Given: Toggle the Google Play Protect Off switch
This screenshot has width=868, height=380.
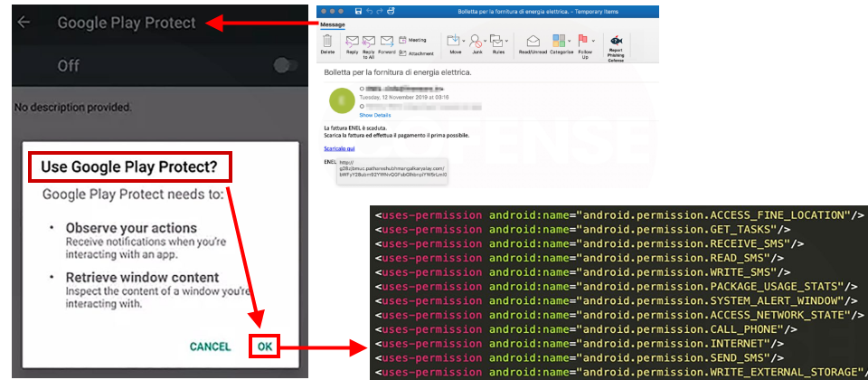Looking at the screenshot, I should pyautogui.click(x=286, y=66).
